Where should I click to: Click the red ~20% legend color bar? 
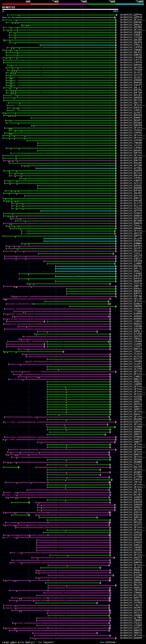(16, 4)
